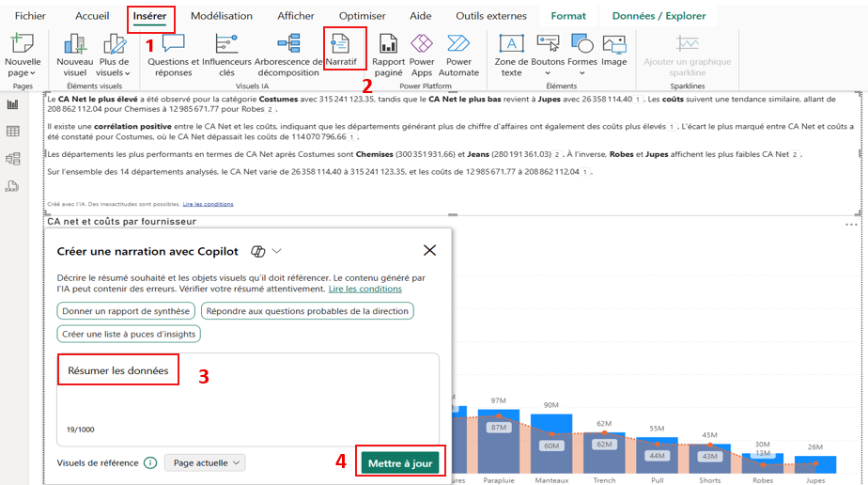The image size is (868, 485).
Task: Open the Modélisation ribbon tab
Action: [221, 16]
